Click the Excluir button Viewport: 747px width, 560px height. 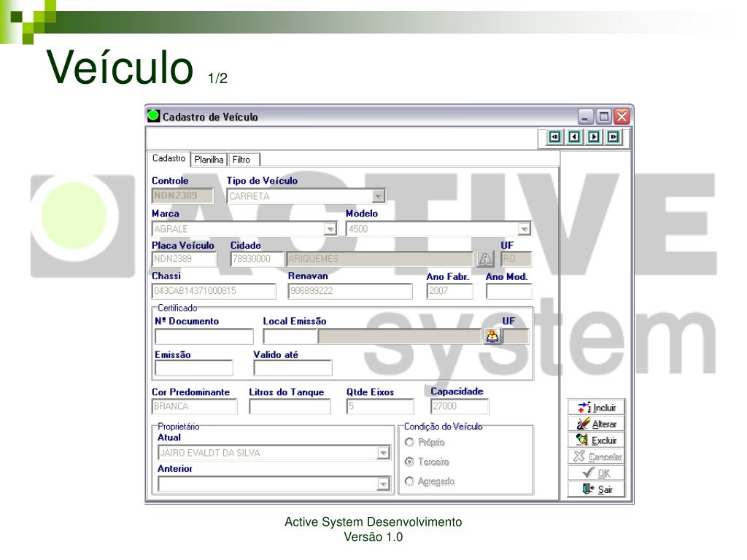click(596, 440)
